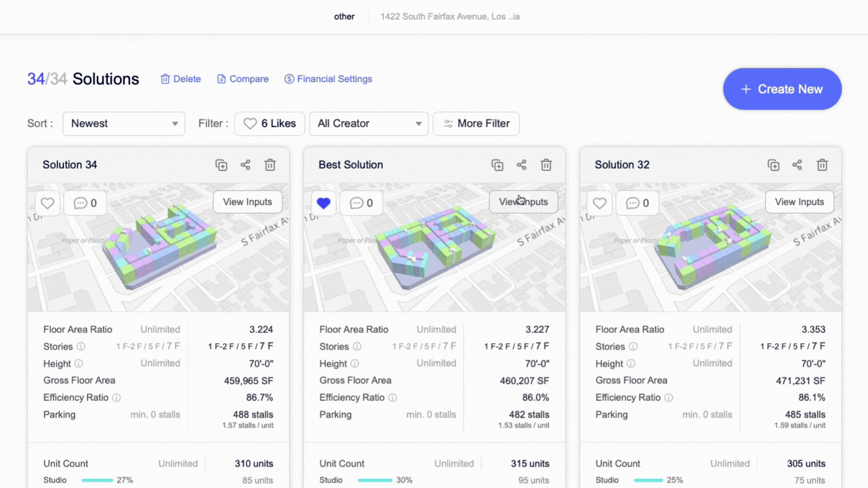Open the Newest sort dropdown
The height and width of the screenshot is (488, 868).
coord(124,123)
